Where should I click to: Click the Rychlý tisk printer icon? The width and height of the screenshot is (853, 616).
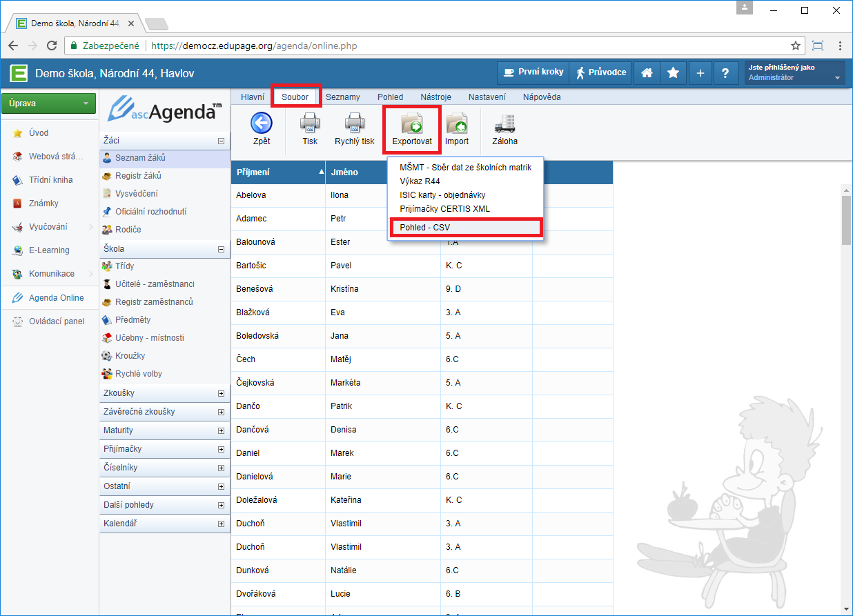click(355, 123)
